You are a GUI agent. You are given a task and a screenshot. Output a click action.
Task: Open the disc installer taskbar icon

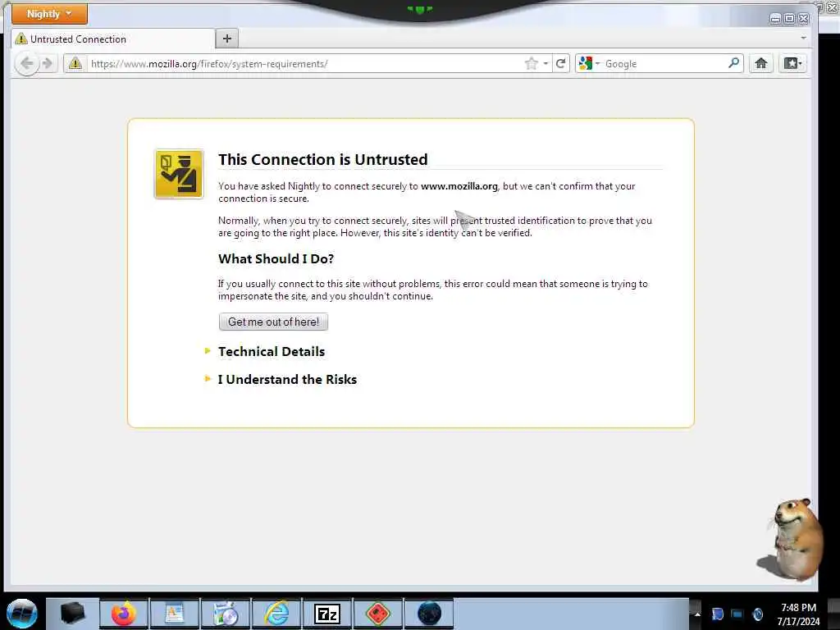click(226, 614)
